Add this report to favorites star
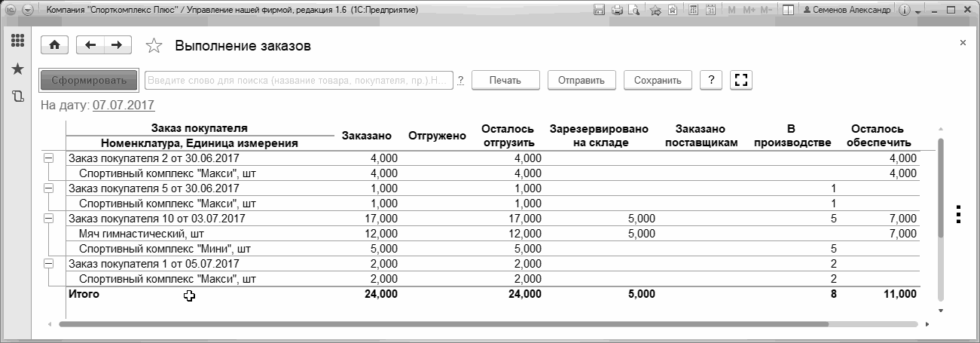The width and height of the screenshot is (980, 343). pyautogui.click(x=154, y=46)
